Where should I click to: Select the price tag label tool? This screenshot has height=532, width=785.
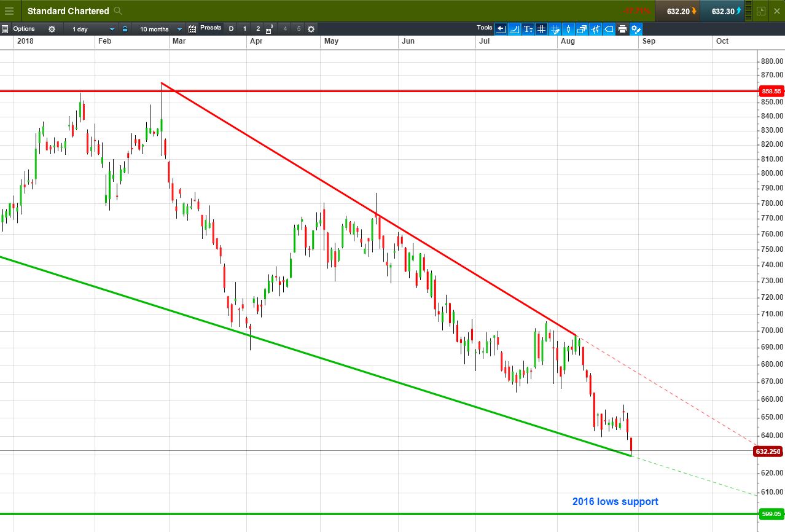click(609, 29)
